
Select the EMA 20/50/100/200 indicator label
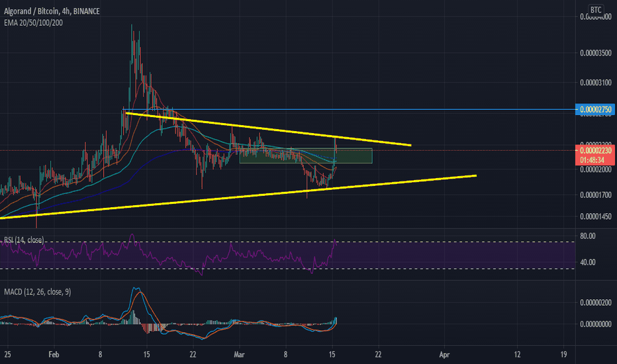click(x=34, y=23)
